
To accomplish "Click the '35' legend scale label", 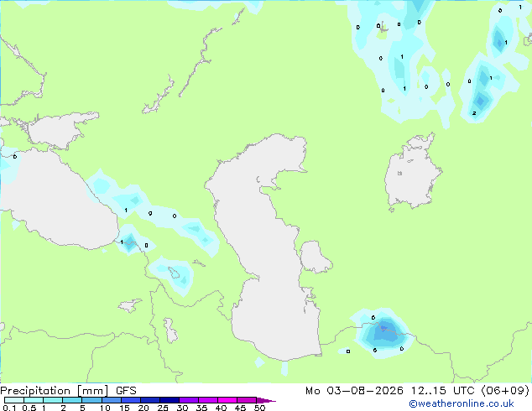I will 201,408.
